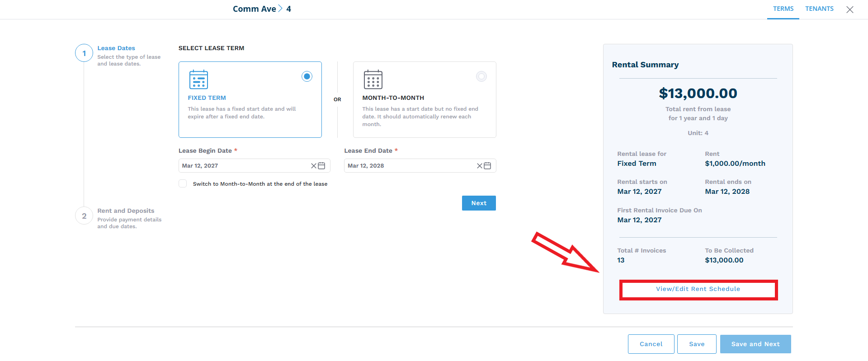The image size is (868, 361).
Task: Clear the Lease End Date value
Action: click(480, 166)
